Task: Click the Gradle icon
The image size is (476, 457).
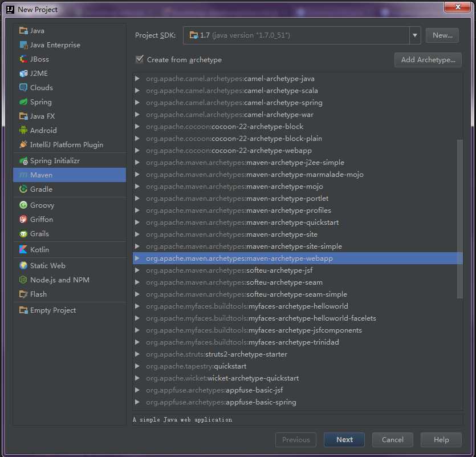Action: click(x=23, y=189)
